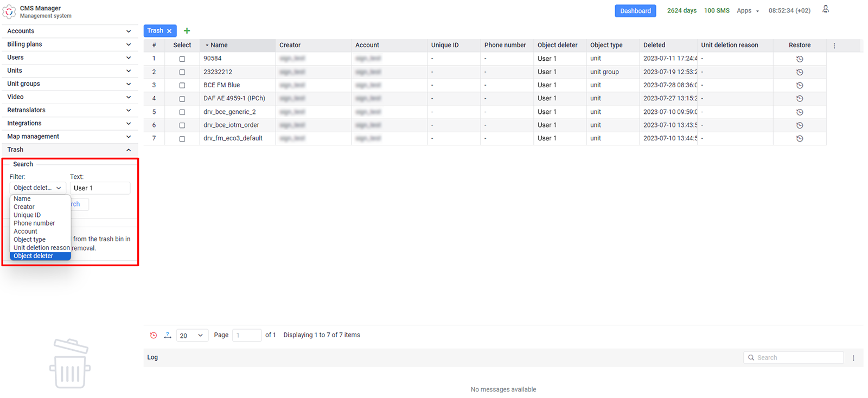Sort by Creator column header
This screenshot has height=398, width=868.
click(x=314, y=46)
